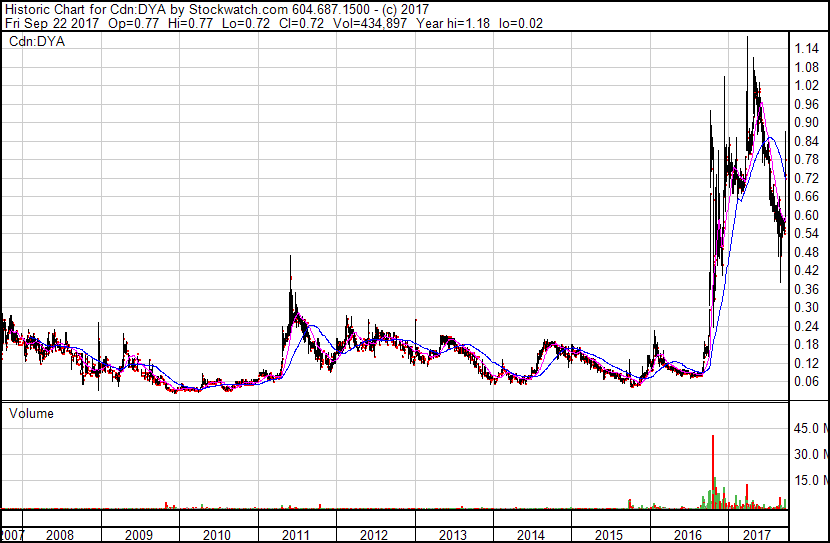
Task: Click the 0.12 price axis label
Action: (x=807, y=364)
